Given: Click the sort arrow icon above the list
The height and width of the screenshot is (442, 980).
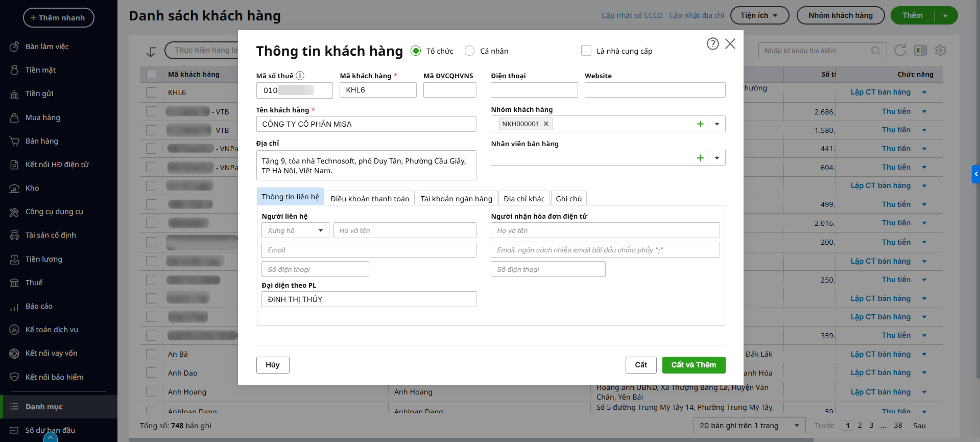Looking at the screenshot, I should [x=151, y=52].
